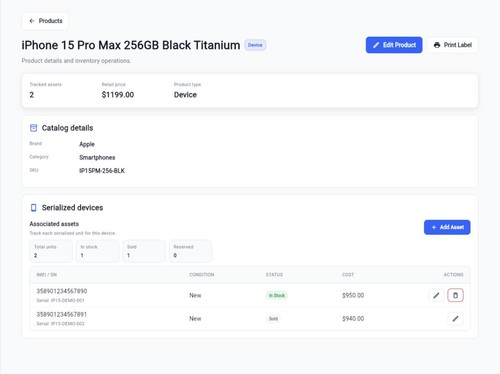The width and height of the screenshot is (500, 374).
Task: Click the $940.00 cost cell
Action: tap(353, 319)
